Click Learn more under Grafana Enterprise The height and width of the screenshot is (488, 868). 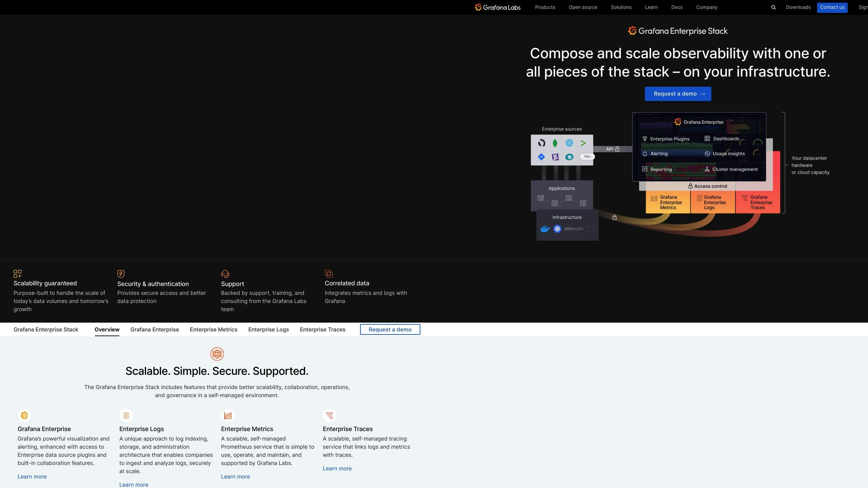[x=32, y=477]
